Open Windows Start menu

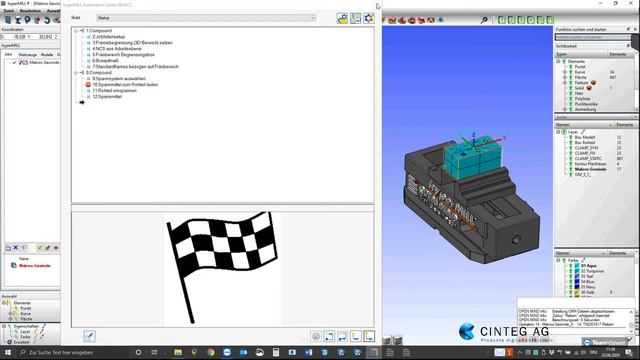[x=8, y=352]
